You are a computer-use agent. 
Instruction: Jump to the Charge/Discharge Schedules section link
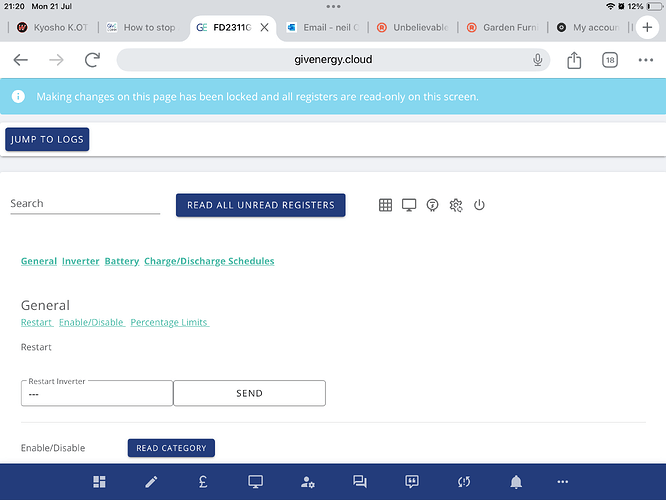pyautogui.click(x=209, y=261)
